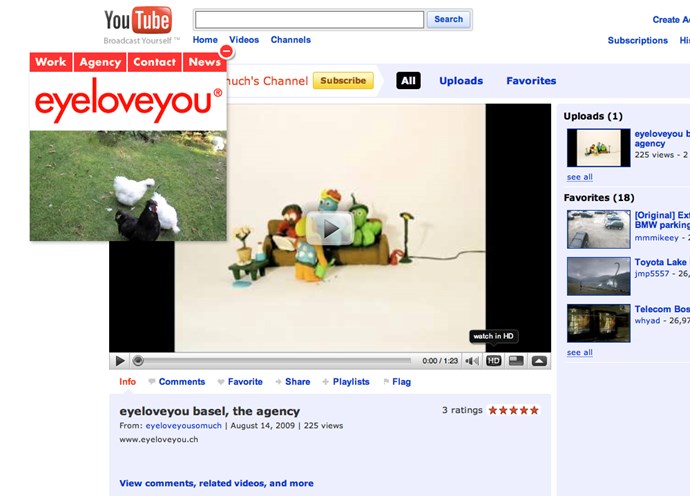Click the video title 'eyeloveyou basel, the agency'
The image size is (690, 496).
tap(209, 411)
